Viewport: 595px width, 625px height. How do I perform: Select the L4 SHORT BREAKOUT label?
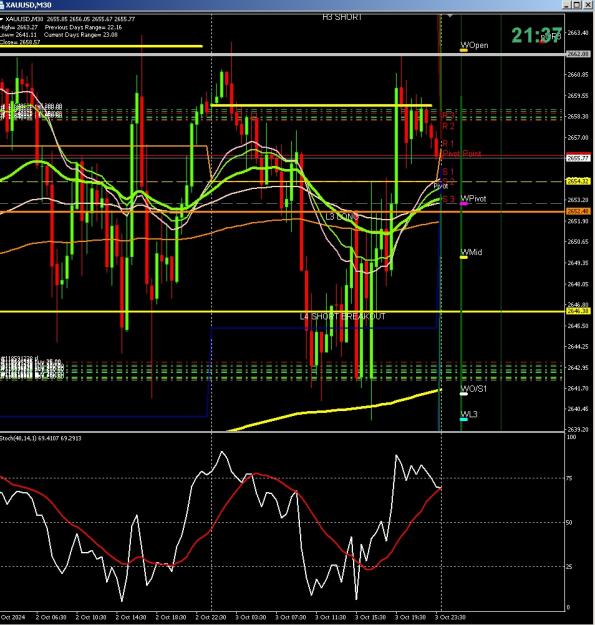click(x=342, y=316)
